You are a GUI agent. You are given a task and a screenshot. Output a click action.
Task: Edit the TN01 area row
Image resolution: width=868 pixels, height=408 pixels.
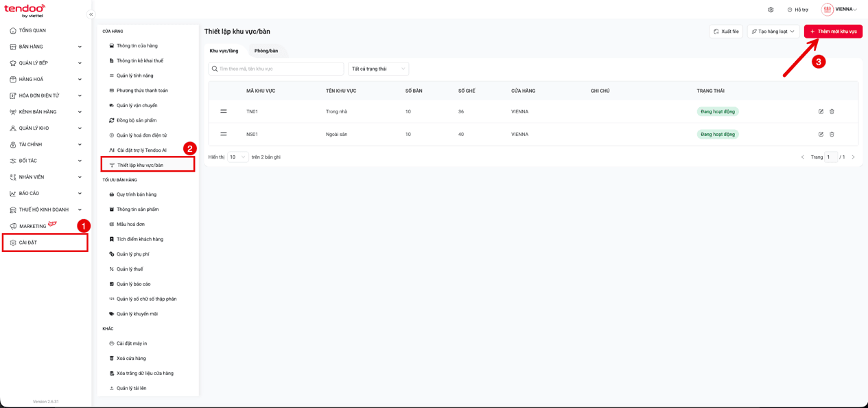821,111
